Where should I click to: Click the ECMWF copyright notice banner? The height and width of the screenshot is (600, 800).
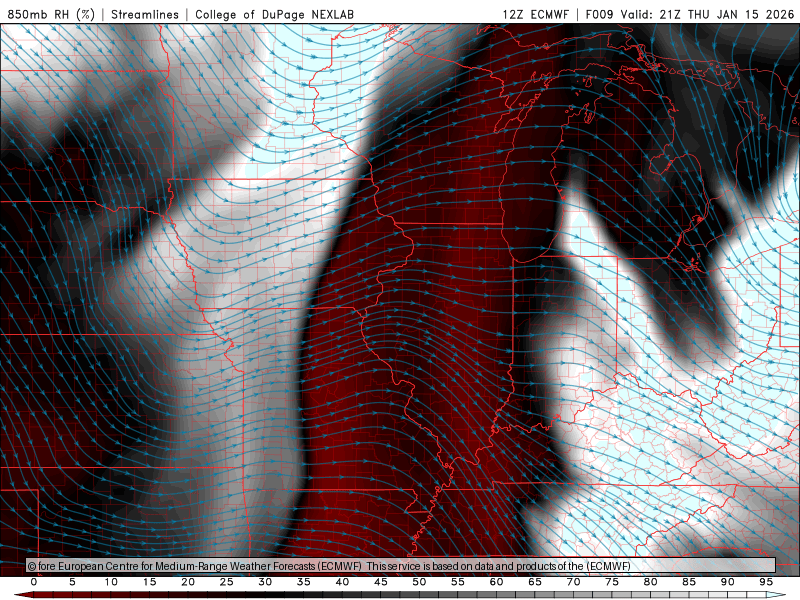point(401,566)
